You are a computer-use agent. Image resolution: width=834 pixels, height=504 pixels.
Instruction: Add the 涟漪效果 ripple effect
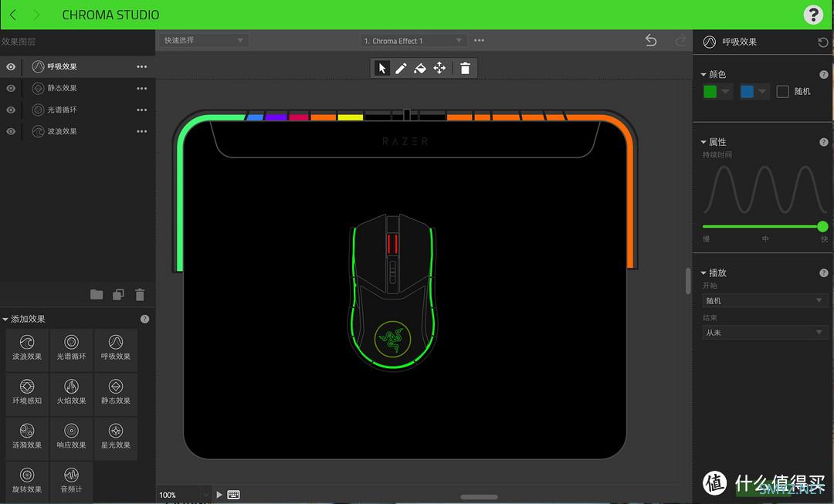click(x=27, y=437)
